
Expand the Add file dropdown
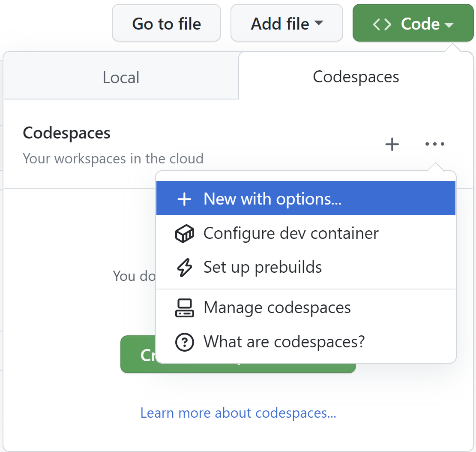[x=286, y=23]
